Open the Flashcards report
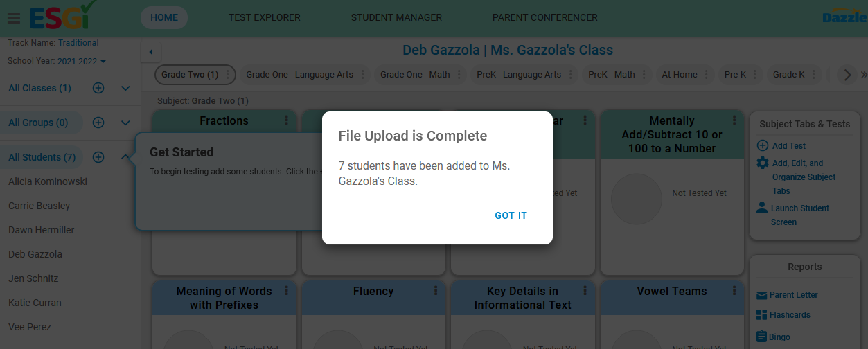Viewport: 868px width, 349px height. [x=790, y=315]
